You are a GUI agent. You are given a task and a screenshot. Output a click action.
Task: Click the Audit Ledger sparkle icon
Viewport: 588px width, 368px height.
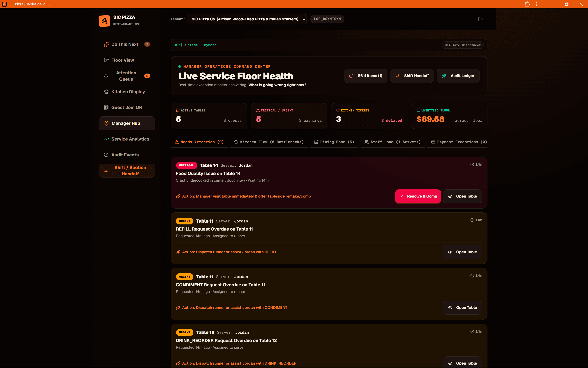coord(444,76)
